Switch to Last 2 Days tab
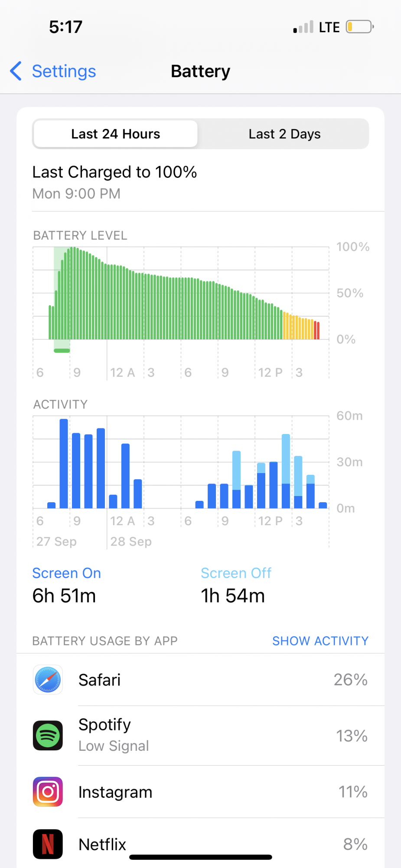This screenshot has width=401, height=868. (284, 134)
